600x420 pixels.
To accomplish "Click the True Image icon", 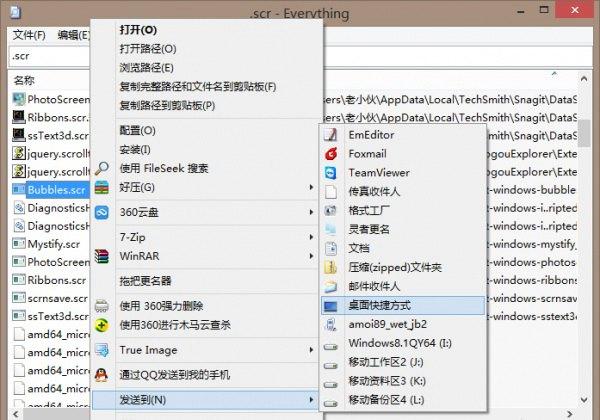I will [102, 350].
